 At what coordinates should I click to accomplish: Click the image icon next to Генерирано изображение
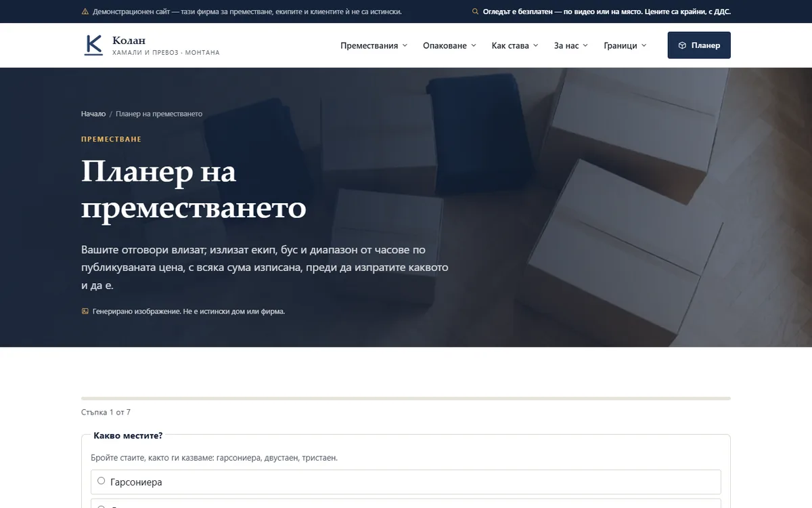[x=85, y=312]
